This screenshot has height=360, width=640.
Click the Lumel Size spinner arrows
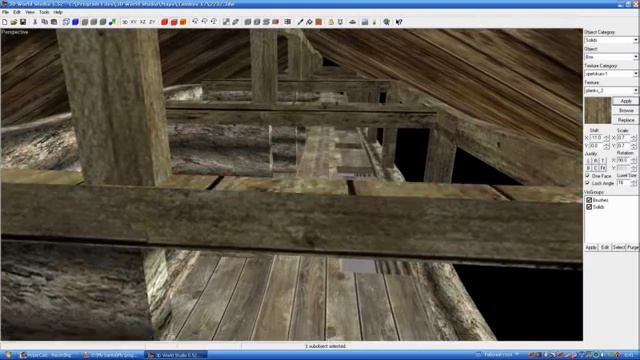click(x=633, y=183)
